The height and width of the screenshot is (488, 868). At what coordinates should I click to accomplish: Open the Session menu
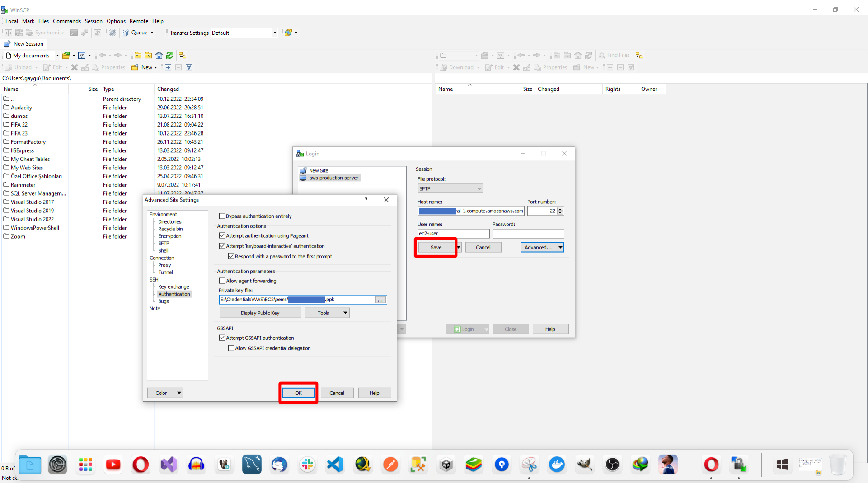94,21
